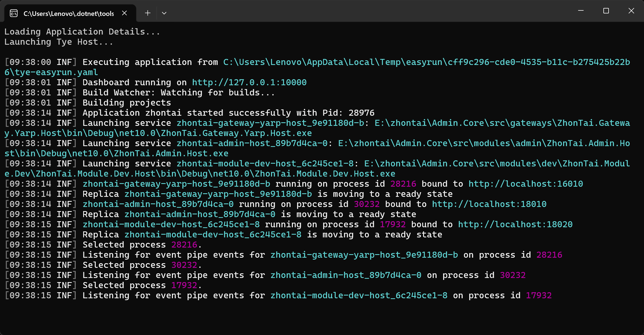Click ZhonTai.Module.Dev.Host.exe path text

325,174
